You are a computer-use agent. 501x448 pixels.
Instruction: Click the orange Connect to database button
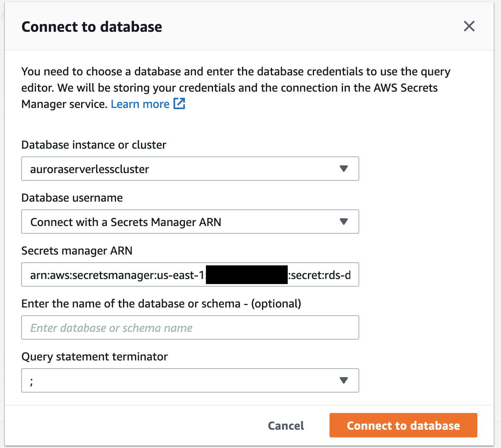click(x=403, y=425)
